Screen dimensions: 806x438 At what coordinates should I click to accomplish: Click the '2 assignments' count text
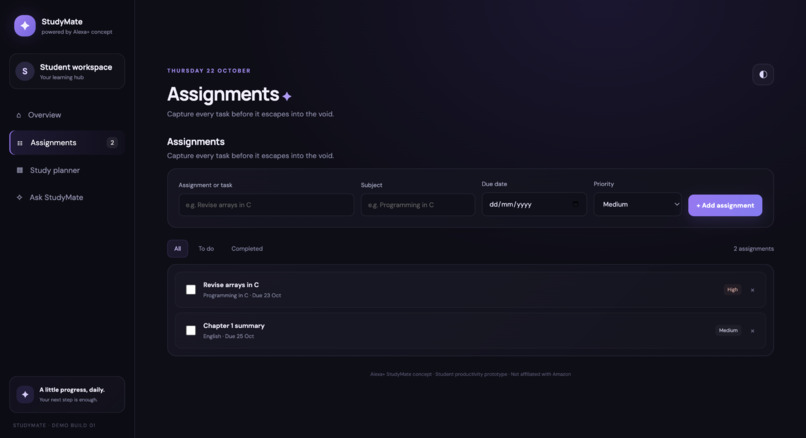point(754,249)
